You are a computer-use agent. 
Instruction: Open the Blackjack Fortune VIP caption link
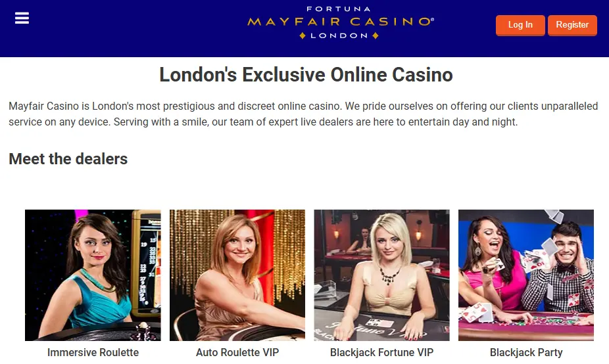382,352
